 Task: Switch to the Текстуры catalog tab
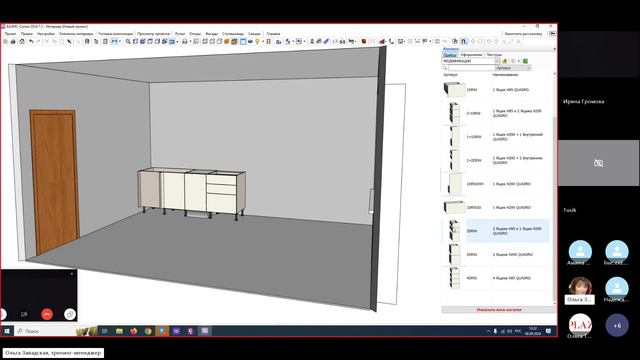pyautogui.click(x=494, y=55)
